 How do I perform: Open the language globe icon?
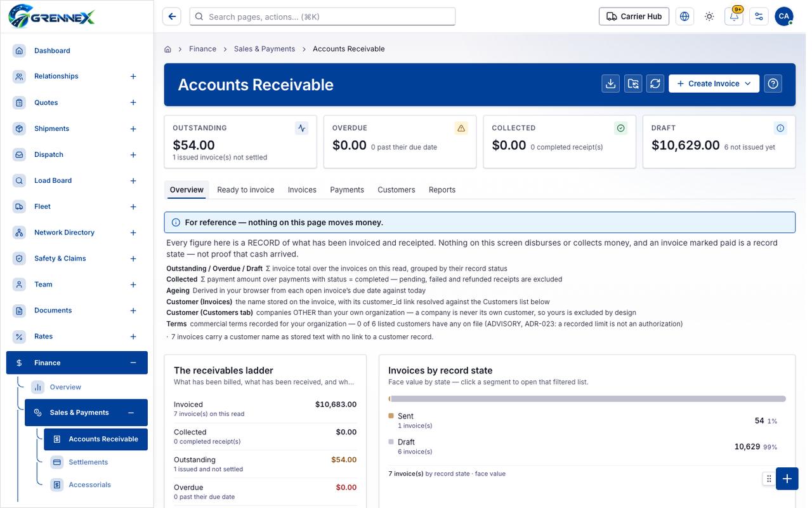[684, 17]
